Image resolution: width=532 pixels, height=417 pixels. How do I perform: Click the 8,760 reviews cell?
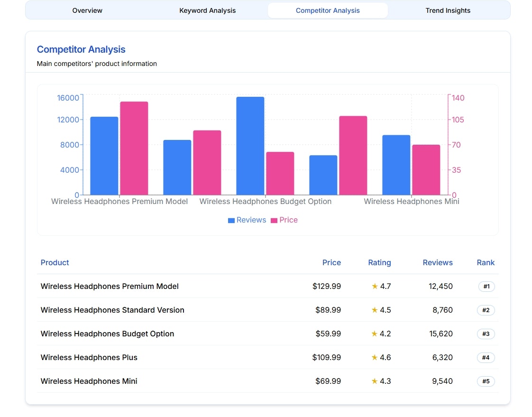(442, 310)
